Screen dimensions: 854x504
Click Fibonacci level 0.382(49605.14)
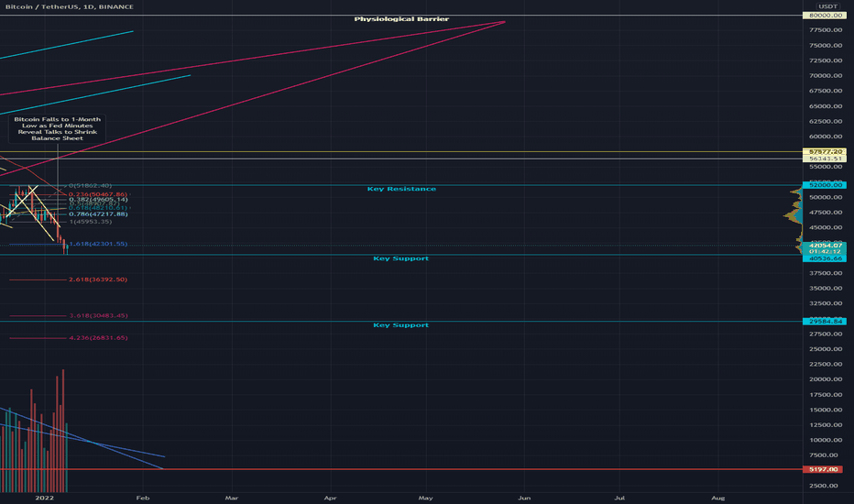pyautogui.click(x=98, y=200)
